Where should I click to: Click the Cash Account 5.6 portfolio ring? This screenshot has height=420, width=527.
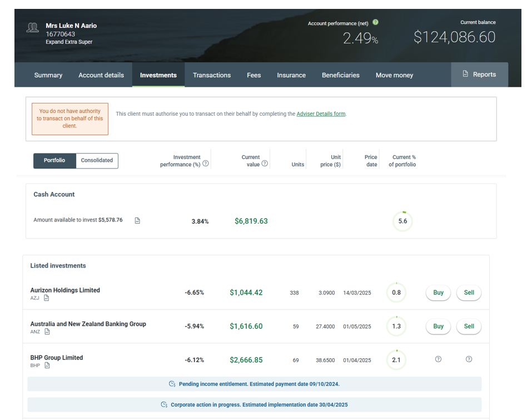[402, 221]
